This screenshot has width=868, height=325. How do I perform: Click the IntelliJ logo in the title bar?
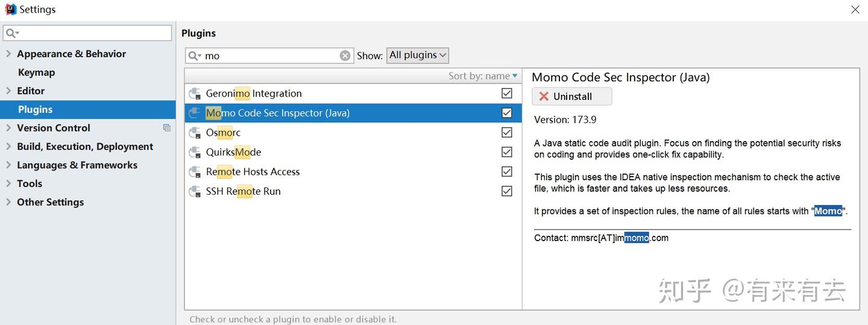pyautogui.click(x=10, y=9)
